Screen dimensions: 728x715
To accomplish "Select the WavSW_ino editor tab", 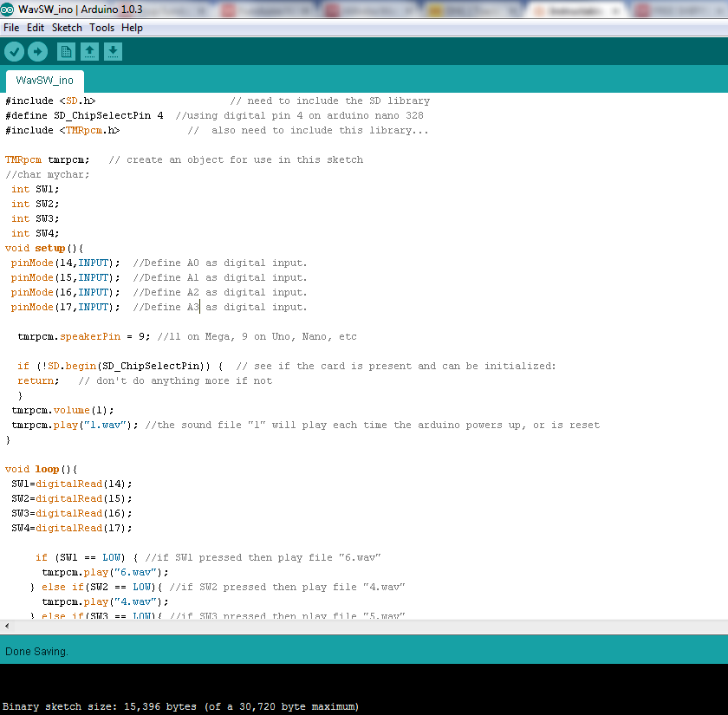I will (x=43, y=81).
